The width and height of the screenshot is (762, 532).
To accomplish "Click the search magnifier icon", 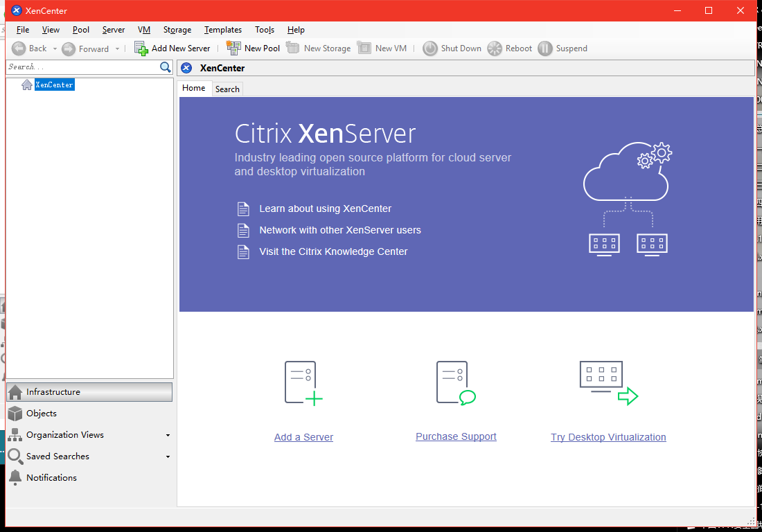I will pos(166,67).
